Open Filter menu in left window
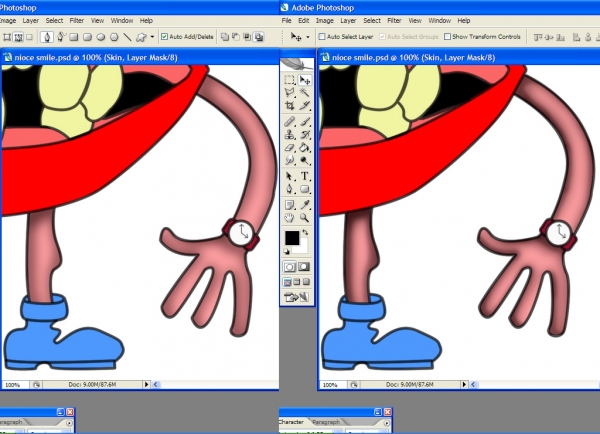The width and height of the screenshot is (600, 434). 77,20
